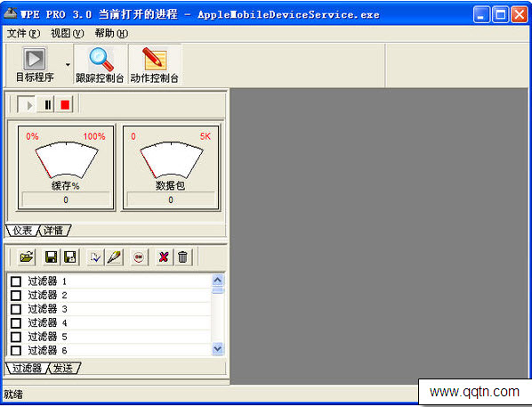Open the 文件(F) menu

pos(23,33)
